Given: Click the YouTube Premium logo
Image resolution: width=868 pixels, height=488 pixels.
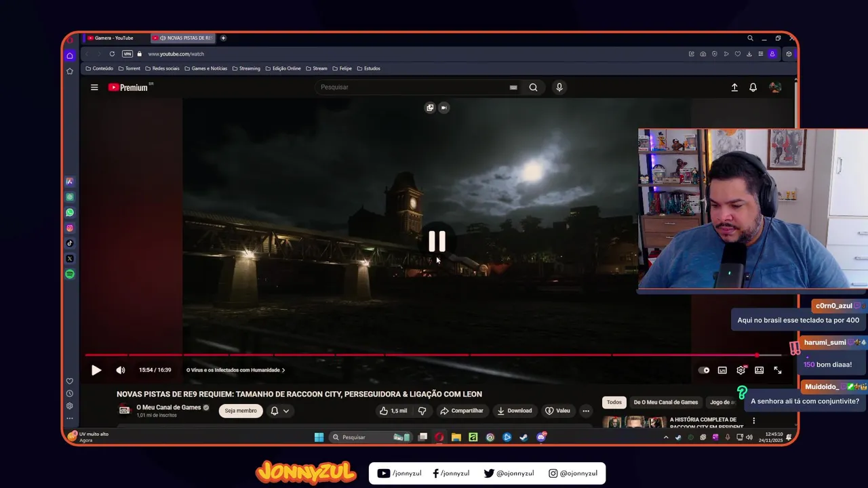Looking at the screenshot, I should pyautogui.click(x=128, y=87).
